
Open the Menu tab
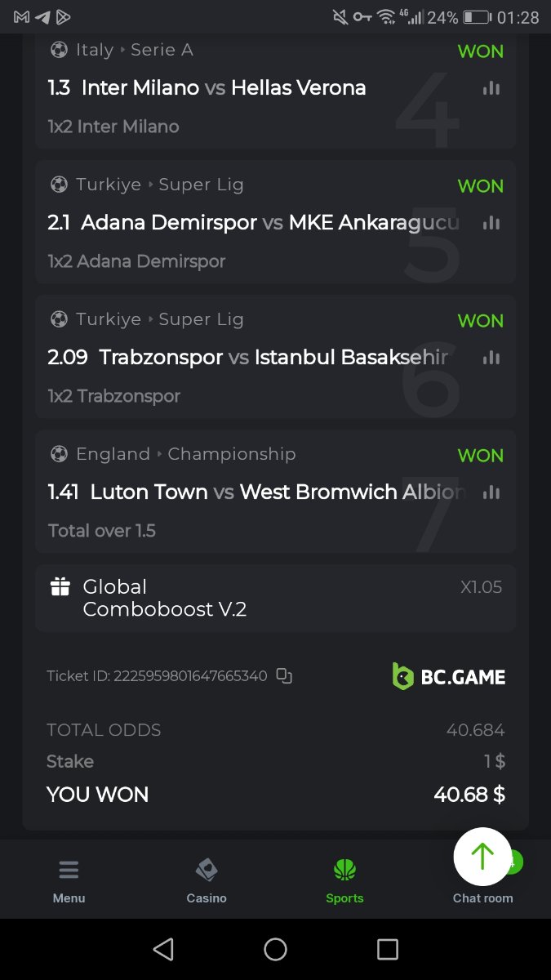tap(69, 881)
